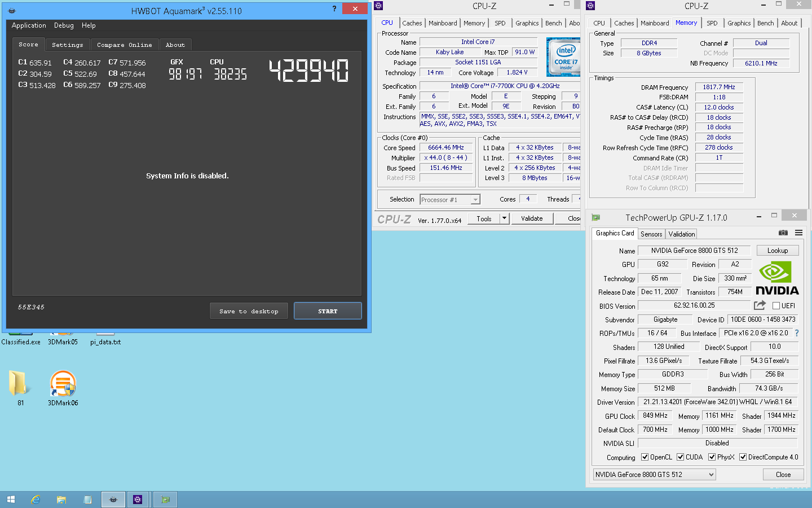Click the GPU-Z window title icon
This screenshot has width=812, height=508.
point(595,217)
